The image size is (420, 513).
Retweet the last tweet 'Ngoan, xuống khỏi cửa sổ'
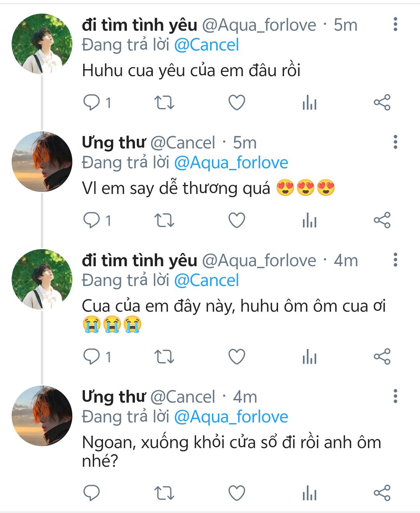pyautogui.click(x=164, y=493)
